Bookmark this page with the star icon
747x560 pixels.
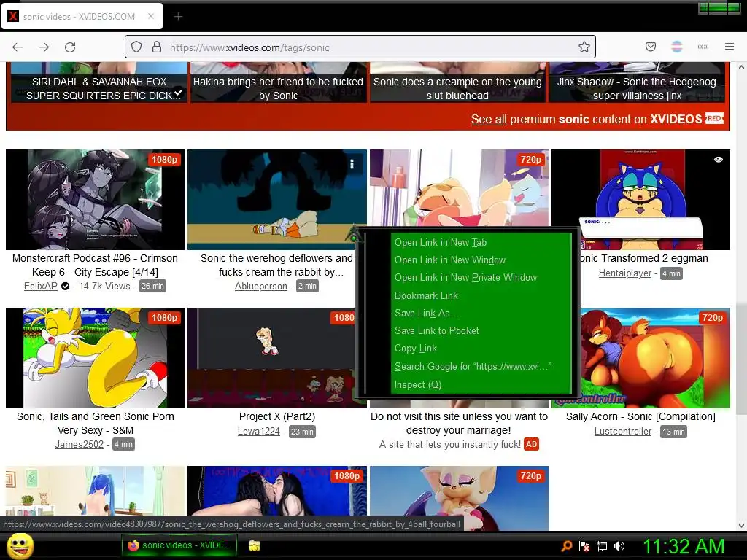point(584,47)
